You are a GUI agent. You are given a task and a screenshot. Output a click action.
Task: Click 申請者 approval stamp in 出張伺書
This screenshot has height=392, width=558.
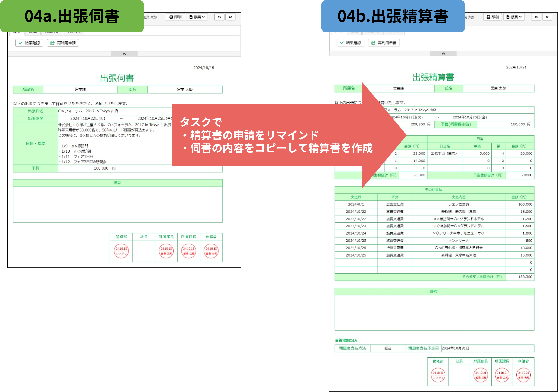pos(211,251)
